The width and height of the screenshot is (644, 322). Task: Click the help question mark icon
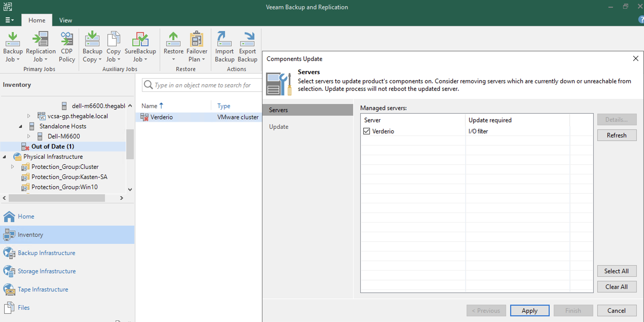[x=641, y=20]
